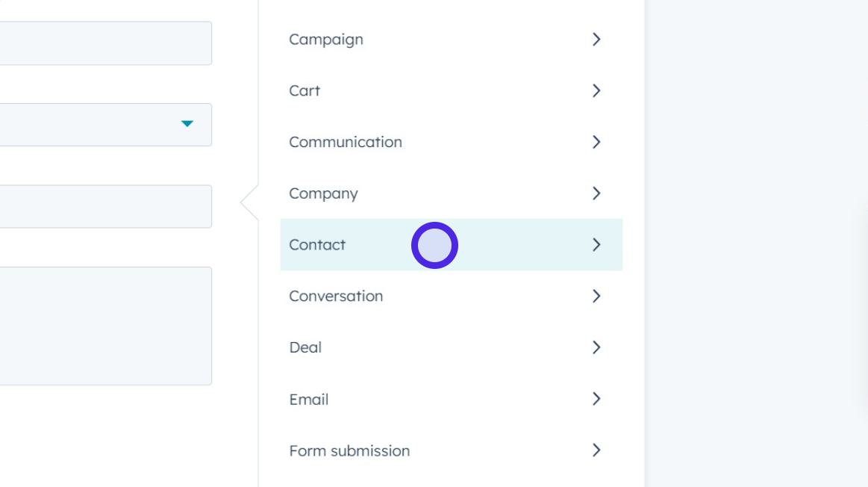Pick Conversation from the list
This screenshot has height=487, width=868.
pyautogui.click(x=336, y=297)
